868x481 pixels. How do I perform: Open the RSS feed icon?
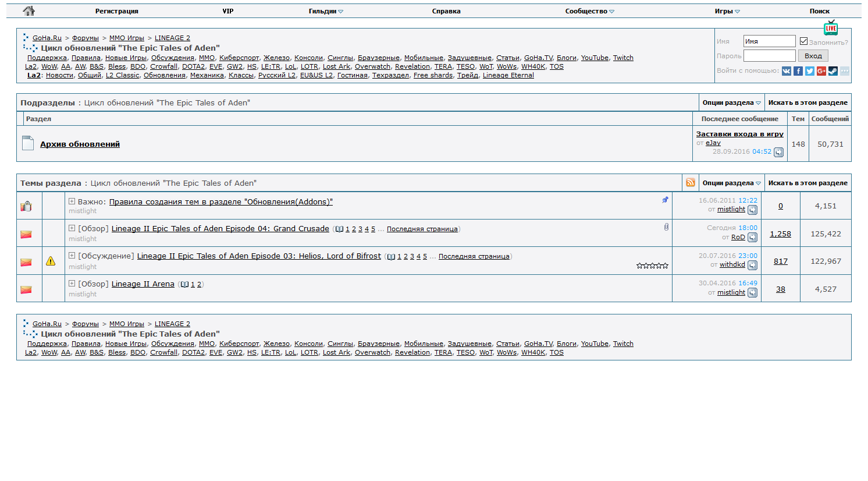(691, 183)
